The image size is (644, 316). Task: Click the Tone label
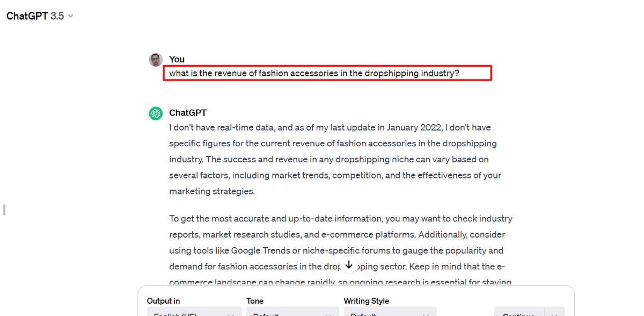tap(255, 301)
